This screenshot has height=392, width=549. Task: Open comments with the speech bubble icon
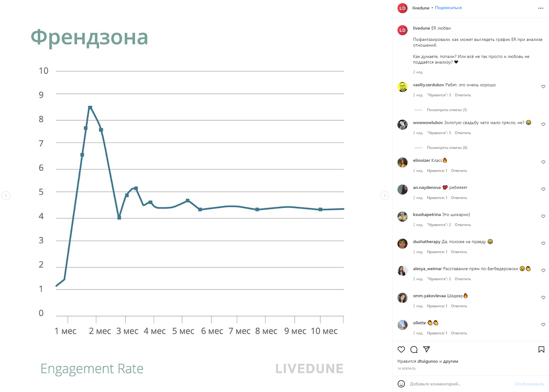tap(414, 349)
